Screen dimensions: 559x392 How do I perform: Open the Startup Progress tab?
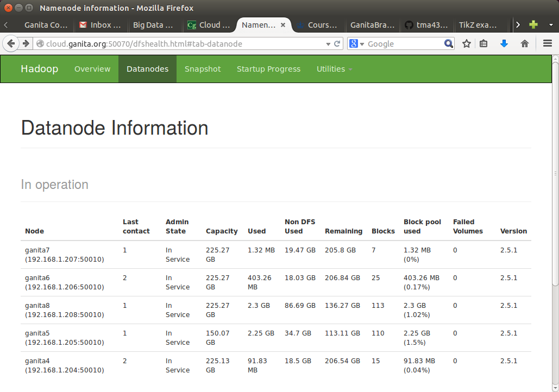(x=268, y=69)
